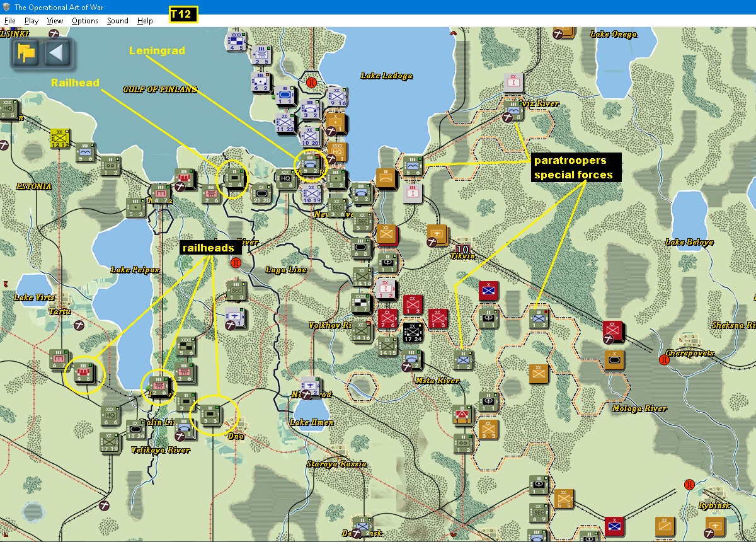
Task: Click the red circle marker near Cherepovets
Action: point(663,360)
